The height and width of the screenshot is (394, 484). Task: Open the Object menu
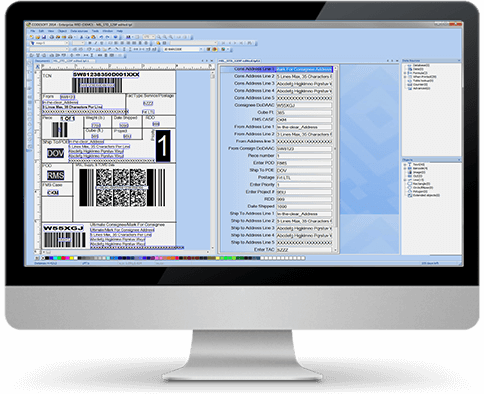[62, 31]
